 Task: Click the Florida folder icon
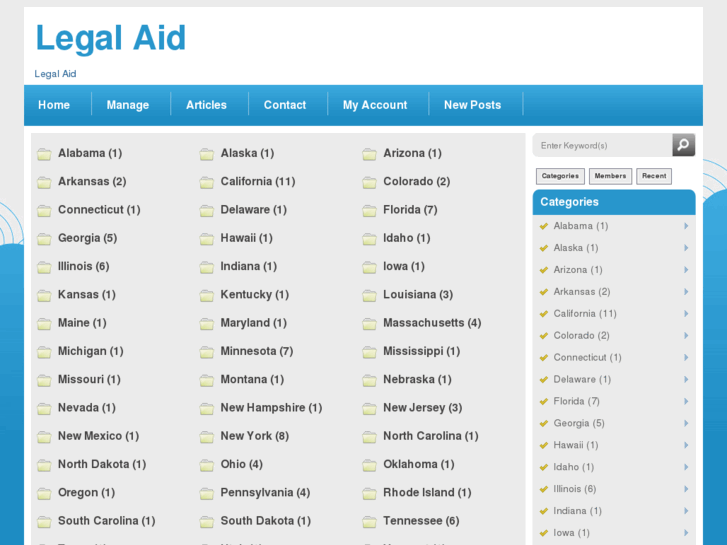tap(370, 211)
